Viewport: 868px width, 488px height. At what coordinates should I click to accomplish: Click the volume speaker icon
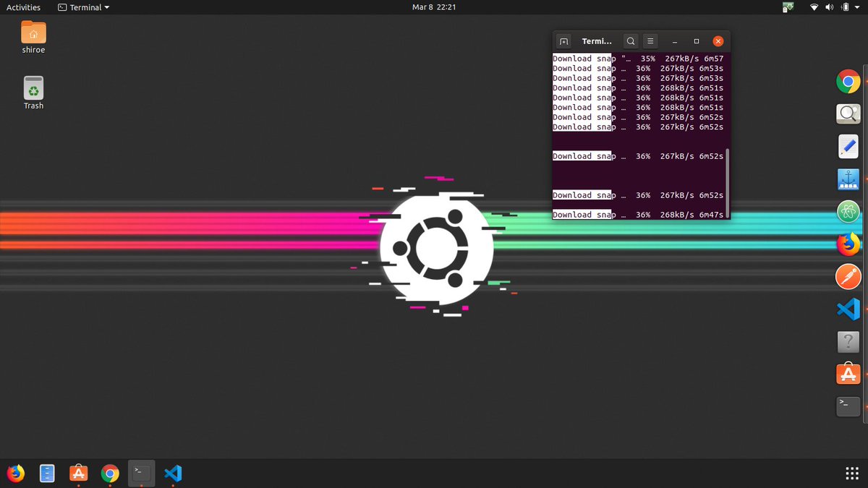coord(829,7)
